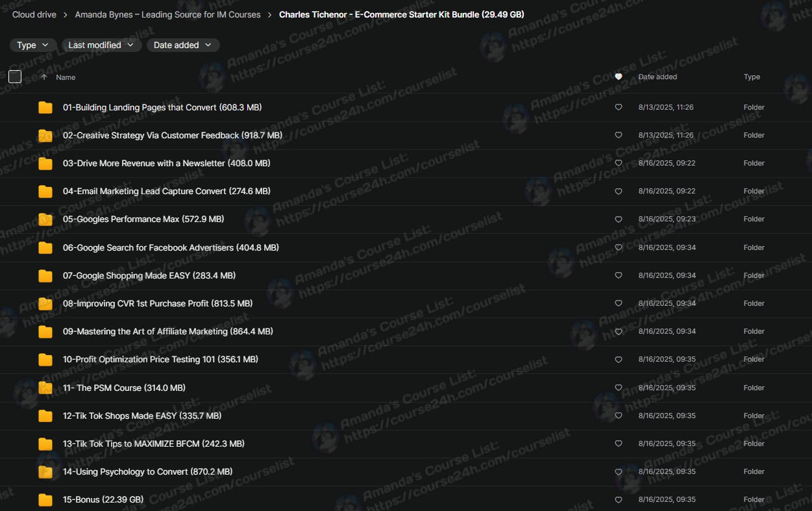This screenshot has height=511, width=812.
Task: Click folder icon of 07-Google Shopping Made EASY
Action: click(x=45, y=276)
